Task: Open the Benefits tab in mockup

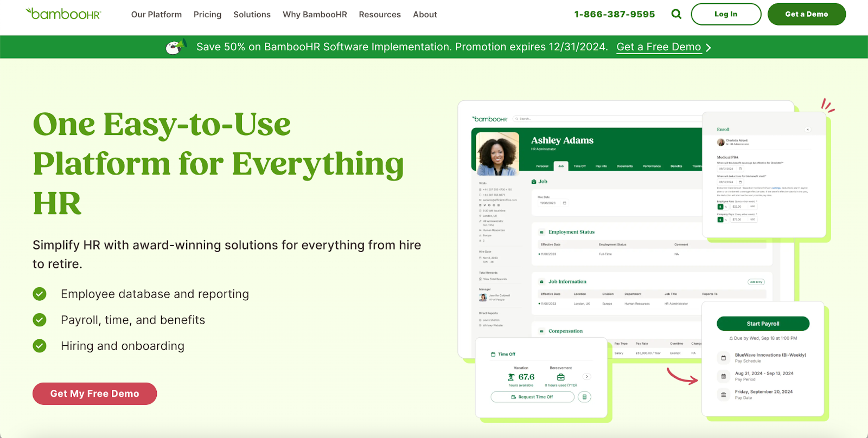Action: point(676,166)
